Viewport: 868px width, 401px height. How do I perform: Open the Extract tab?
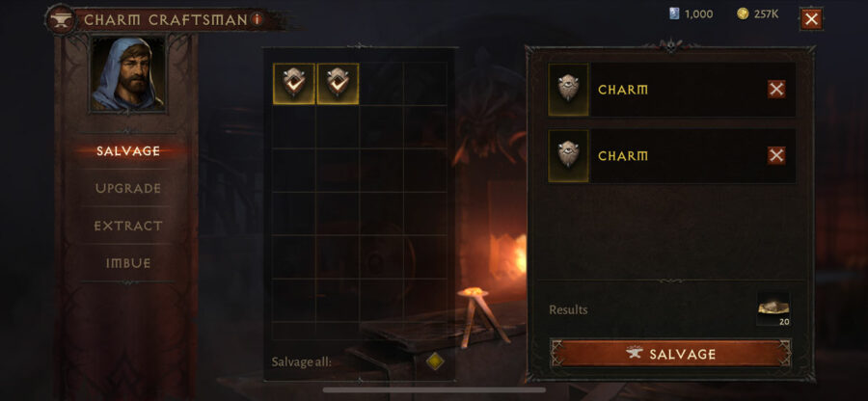[x=128, y=226]
